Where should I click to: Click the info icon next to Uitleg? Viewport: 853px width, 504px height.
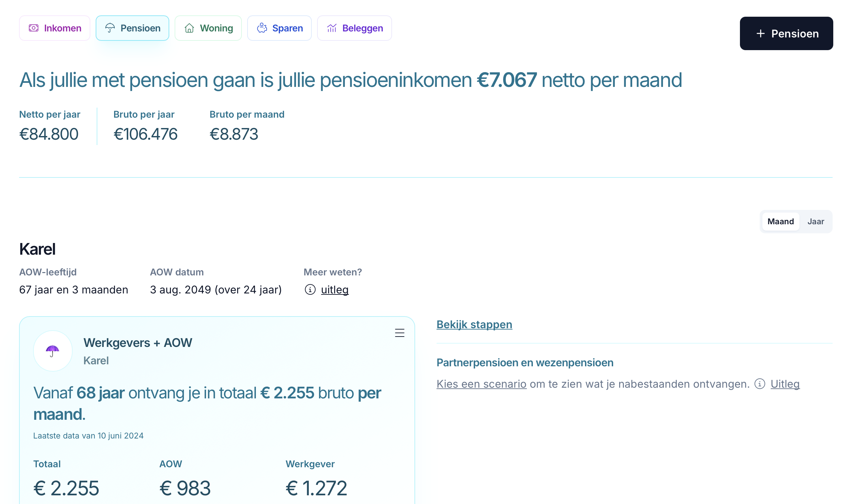click(x=760, y=384)
